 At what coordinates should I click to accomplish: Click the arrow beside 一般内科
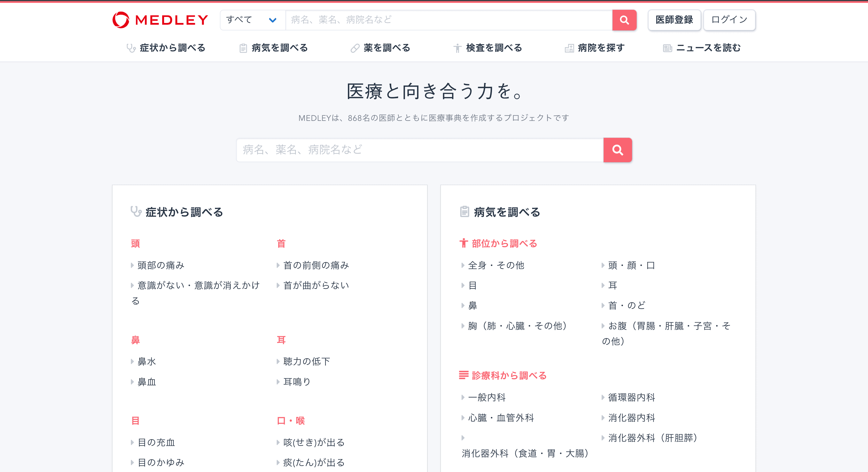tap(463, 397)
